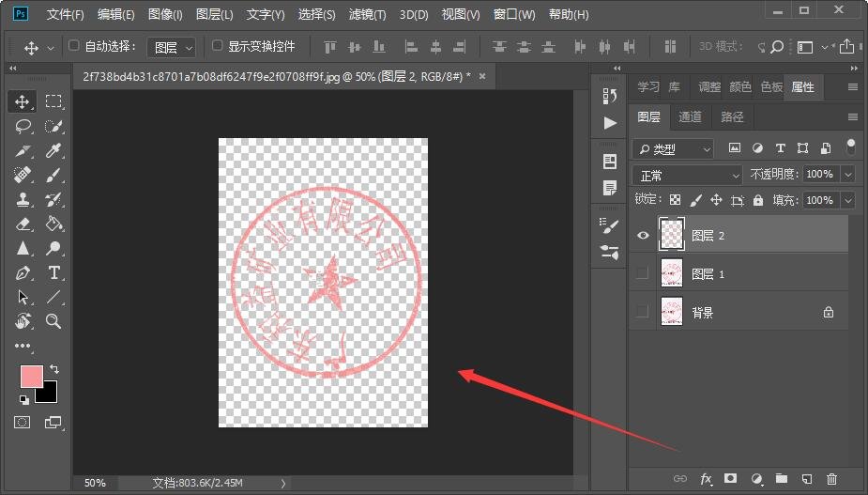Switch to 调整 panel tab
Screen dimensions: 868x495
click(x=709, y=87)
